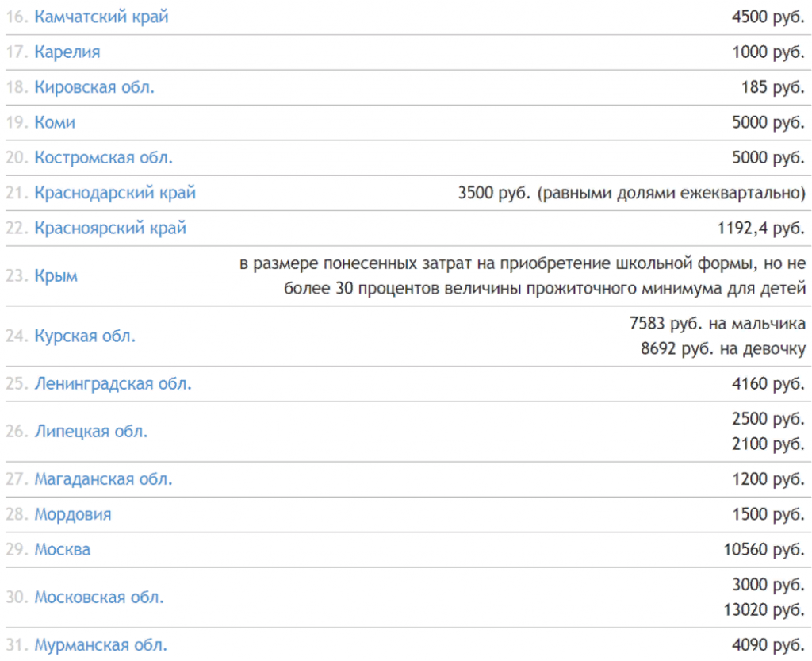This screenshot has height=661, width=812.
Task: Click the Карелия region link
Action: [x=67, y=52]
